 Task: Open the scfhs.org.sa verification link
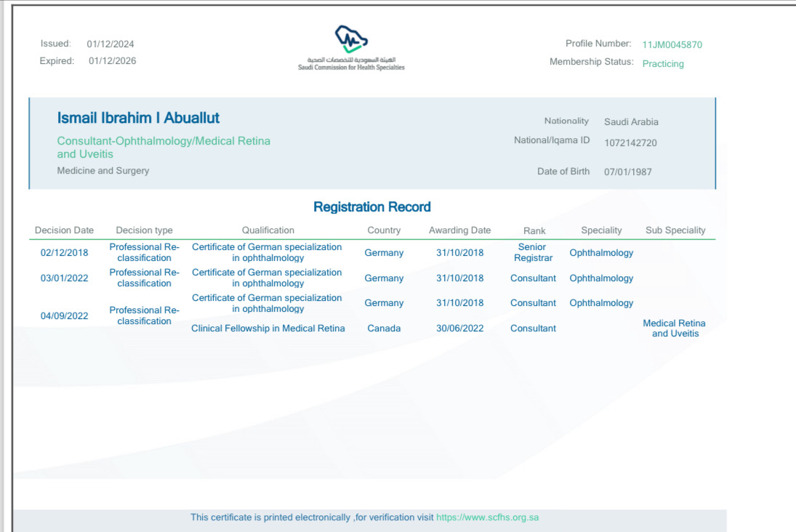tap(487, 517)
